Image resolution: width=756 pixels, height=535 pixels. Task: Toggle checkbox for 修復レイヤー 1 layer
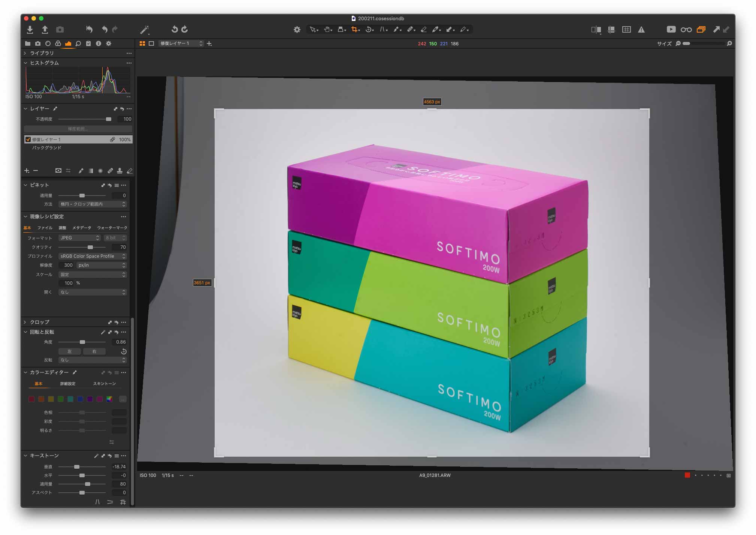28,139
